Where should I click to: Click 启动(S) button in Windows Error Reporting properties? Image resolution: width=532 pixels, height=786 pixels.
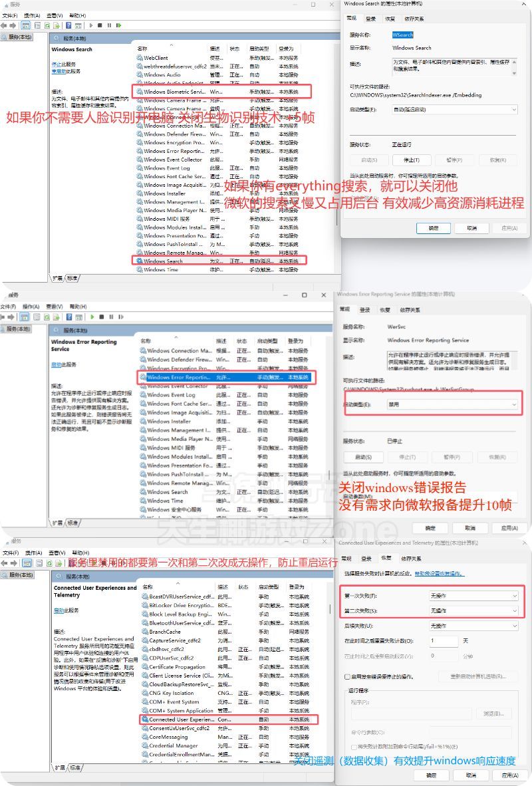364,457
